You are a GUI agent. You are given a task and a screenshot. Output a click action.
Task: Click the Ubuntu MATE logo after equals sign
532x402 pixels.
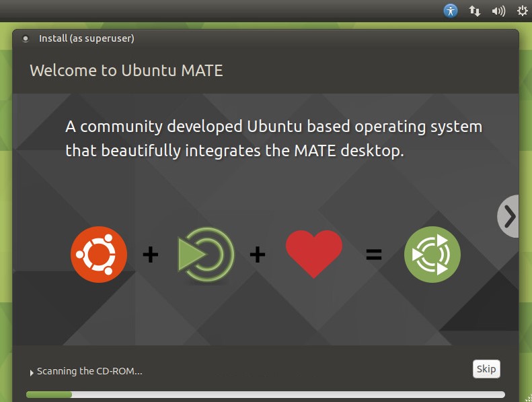click(x=432, y=255)
